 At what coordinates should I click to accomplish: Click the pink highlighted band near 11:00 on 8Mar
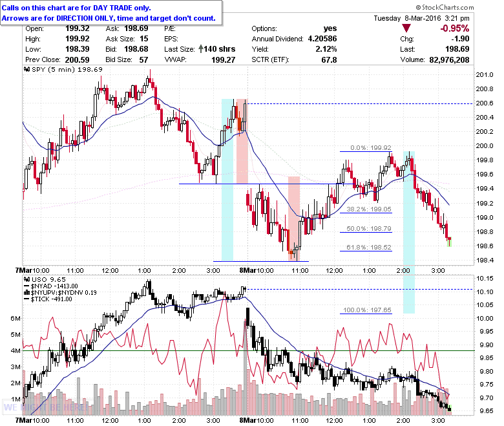click(294, 218)
